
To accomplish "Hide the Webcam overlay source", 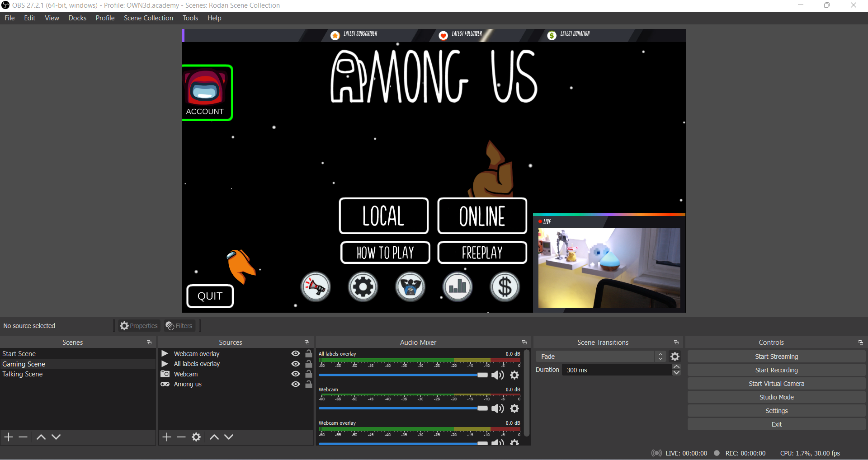I will coord(296,354).
